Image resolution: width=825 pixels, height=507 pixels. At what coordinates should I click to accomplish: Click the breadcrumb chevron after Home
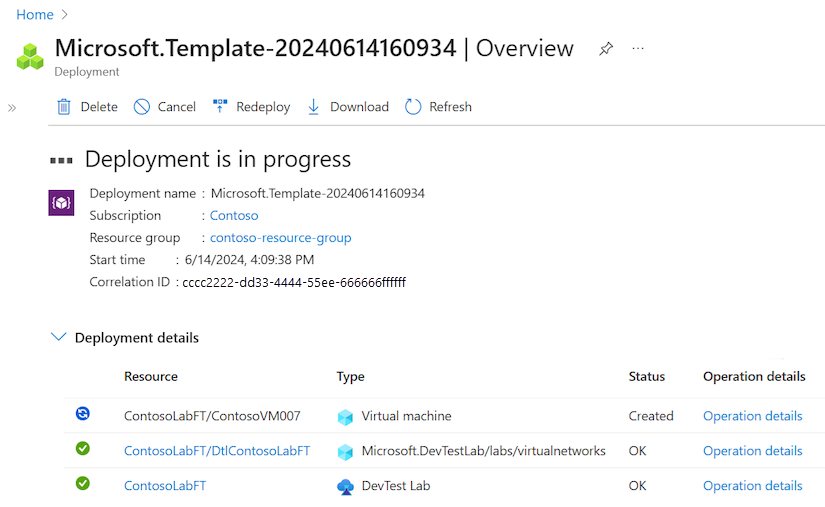click(x=65, y=15)
